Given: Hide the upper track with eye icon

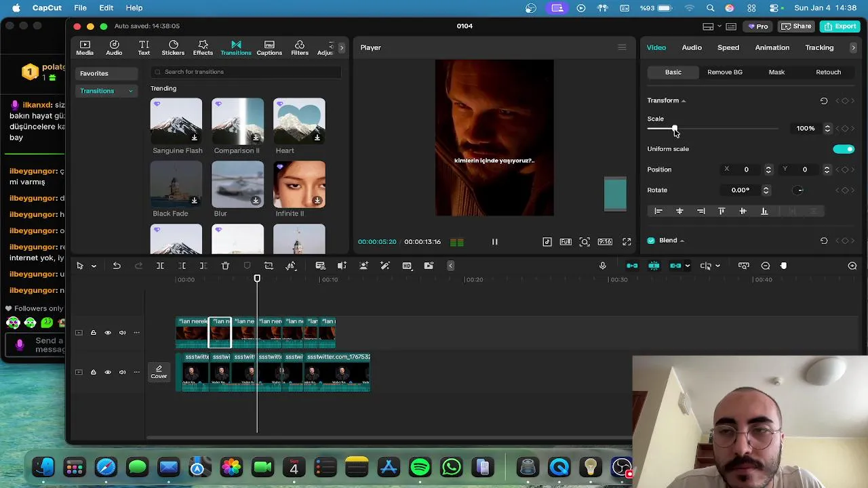Looking at the screenshot, I should click(x=108, y=333).
